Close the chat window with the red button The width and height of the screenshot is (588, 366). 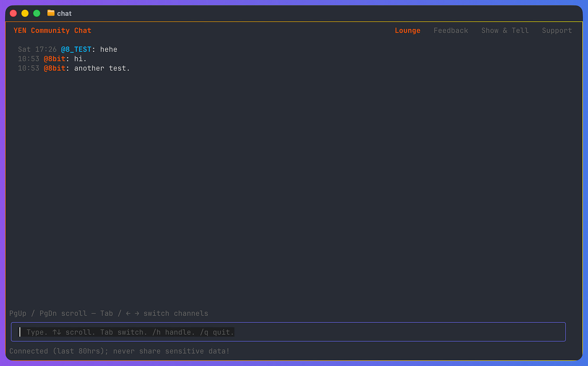click(x=13, y=13)
